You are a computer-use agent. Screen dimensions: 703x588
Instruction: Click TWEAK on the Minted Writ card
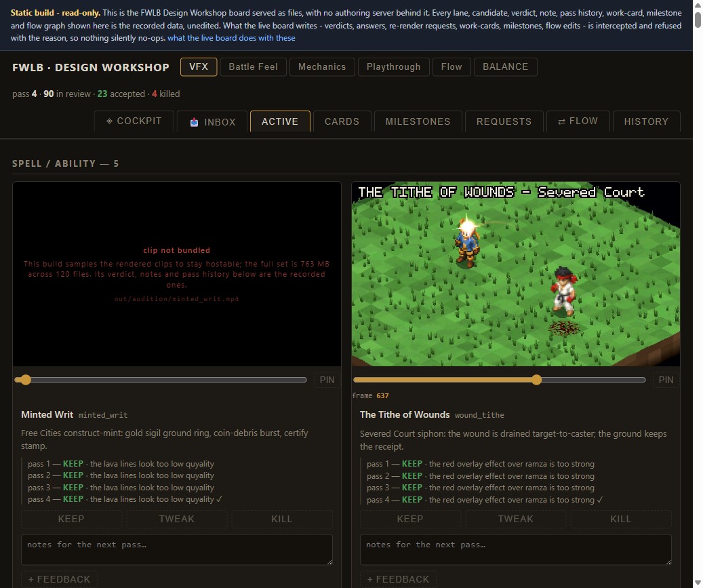[x=177, y=519]
